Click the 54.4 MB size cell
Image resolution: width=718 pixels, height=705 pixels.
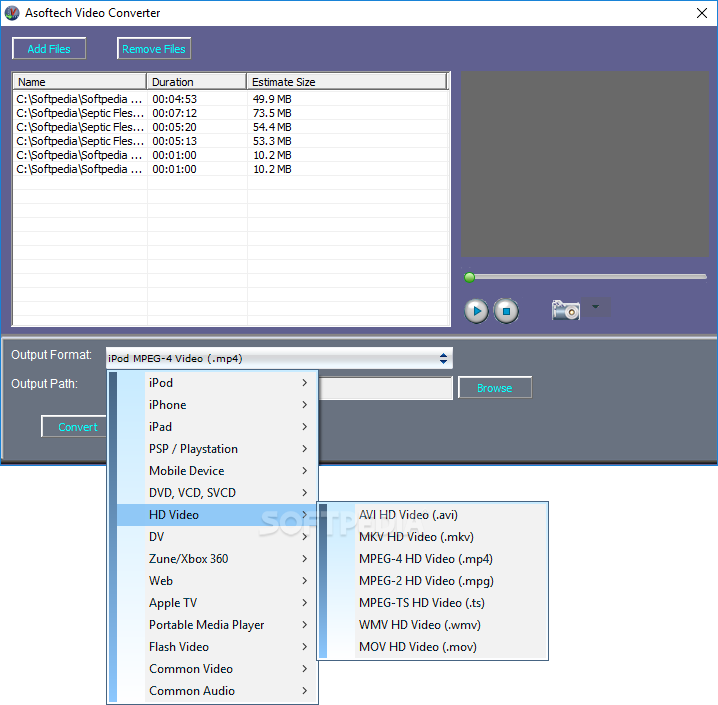click(272, 127)
